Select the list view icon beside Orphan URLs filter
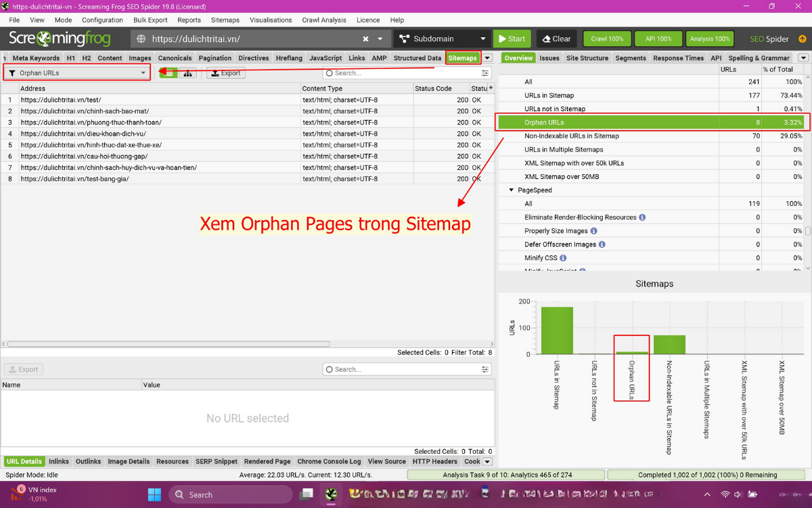812x508 pixels. (x=167, y=72)
